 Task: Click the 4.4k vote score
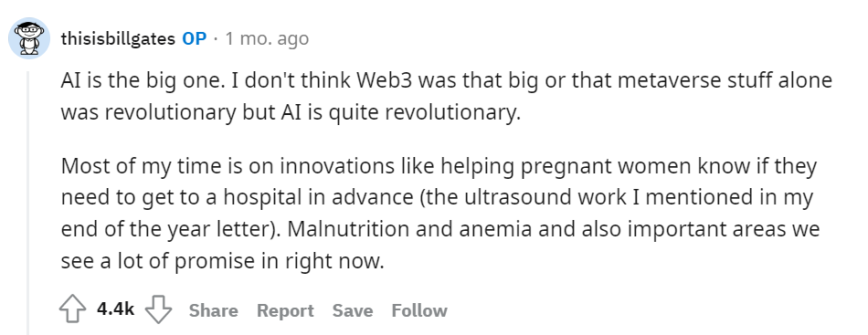[x=115, y=309]
